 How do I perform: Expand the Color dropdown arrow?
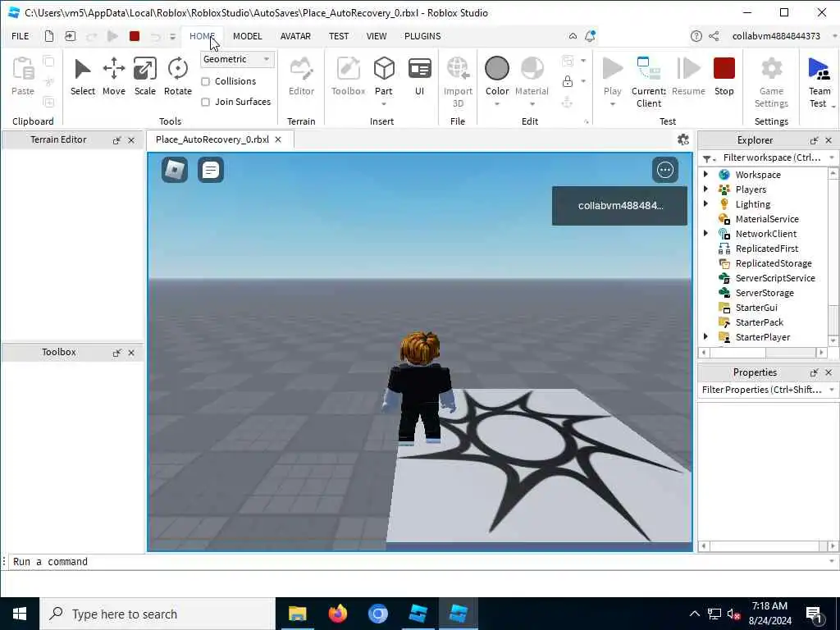pos(496,104)
